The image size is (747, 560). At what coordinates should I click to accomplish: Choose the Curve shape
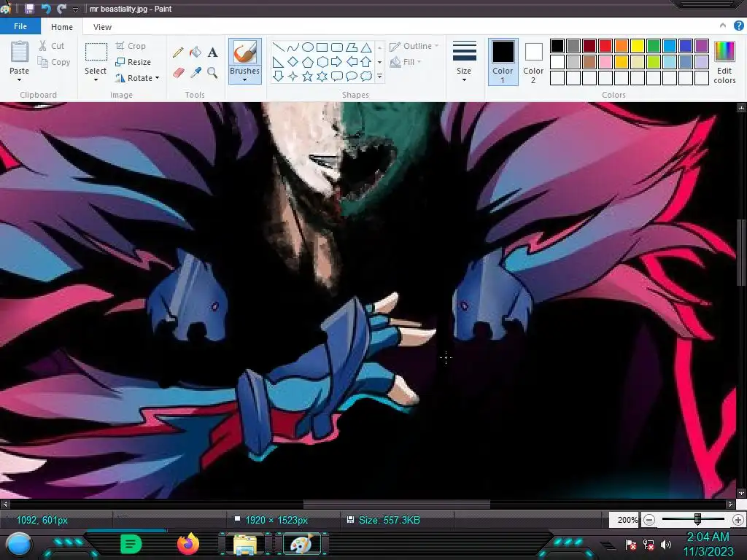coord(293,47)
